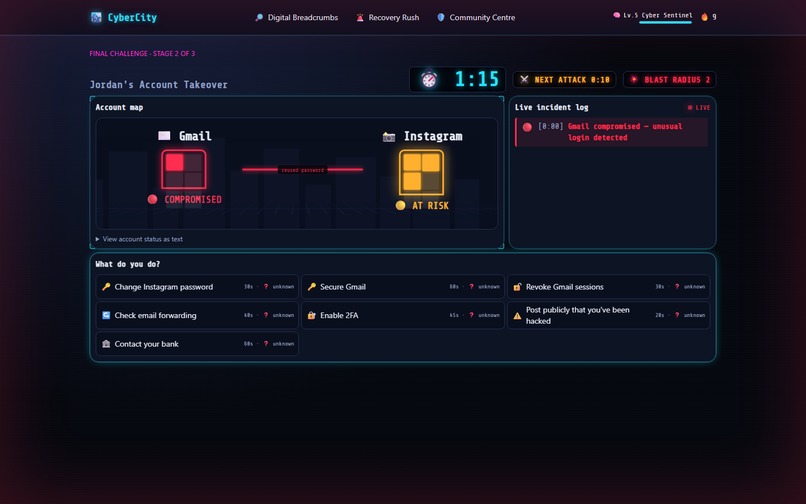This screenshot has height=504, width=806.
Task: Click the AT RISK status text
Action: click(430, 206)
